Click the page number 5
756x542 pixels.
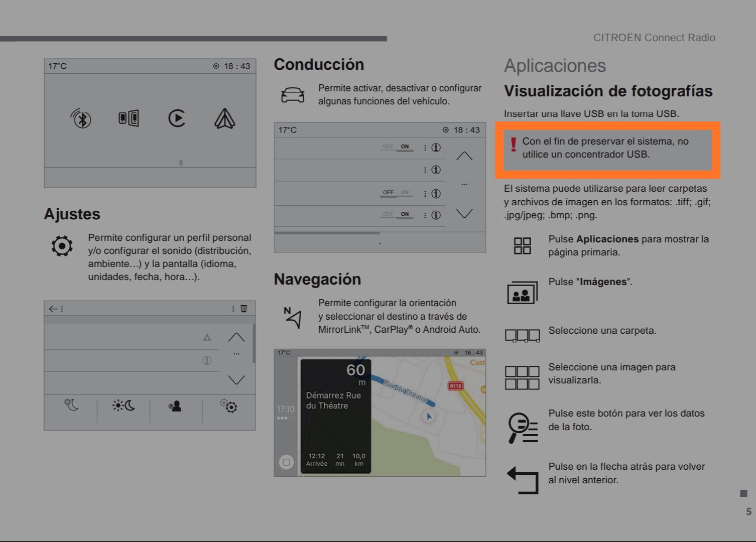click(x=748, y=511)
